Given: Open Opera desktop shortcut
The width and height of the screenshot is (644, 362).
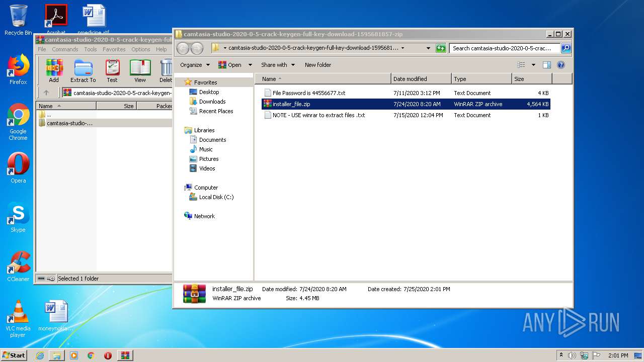Looking at the screenshot, I should click(x=18, y=168).
